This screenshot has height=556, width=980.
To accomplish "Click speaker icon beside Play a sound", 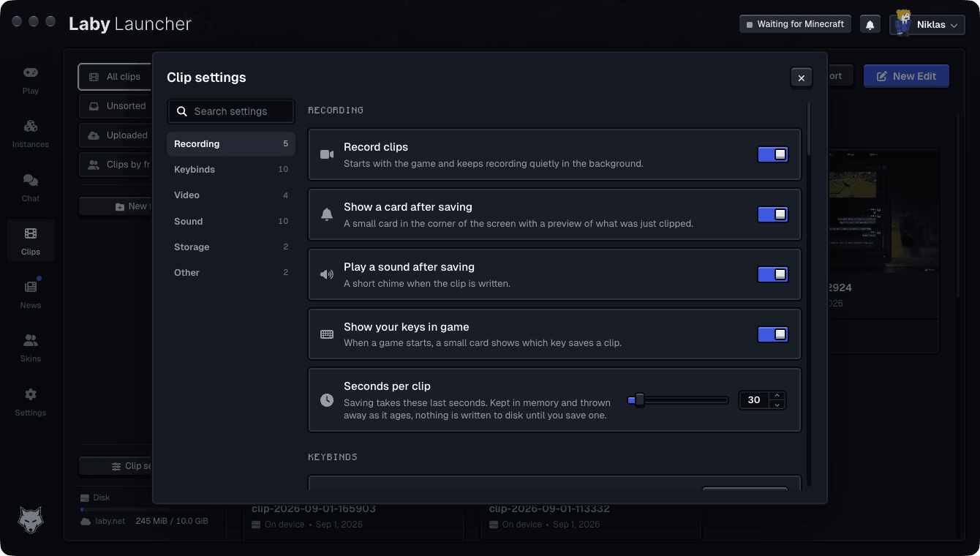I will 327,274.
